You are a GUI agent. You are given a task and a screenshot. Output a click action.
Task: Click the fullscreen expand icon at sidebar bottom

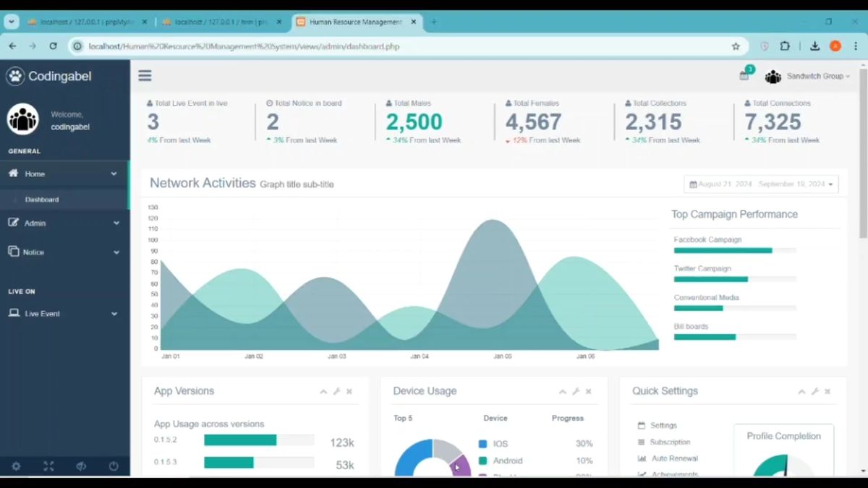(48, 466)
